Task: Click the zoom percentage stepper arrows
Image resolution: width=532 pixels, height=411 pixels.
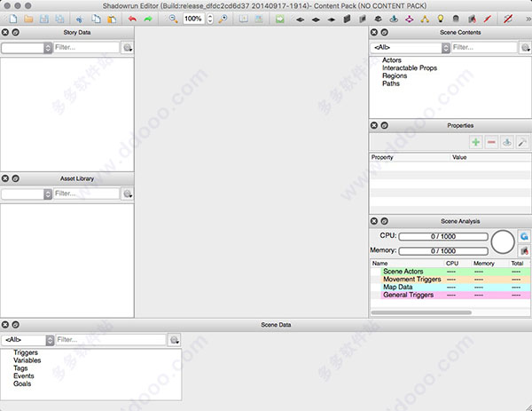Action: (x=210, y=19)
